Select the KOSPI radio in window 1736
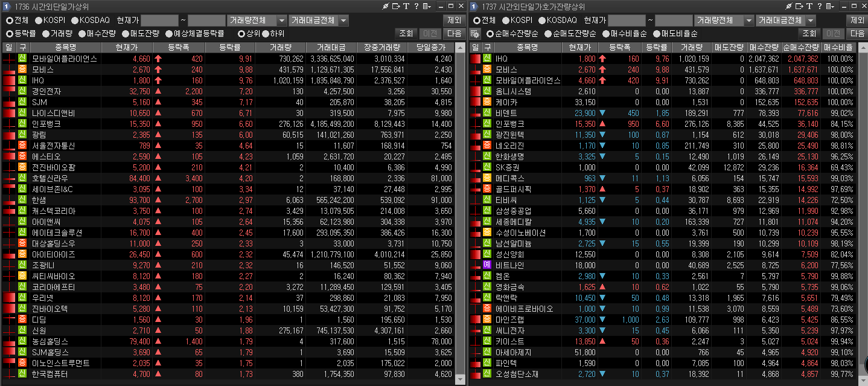 pos(39,20)
